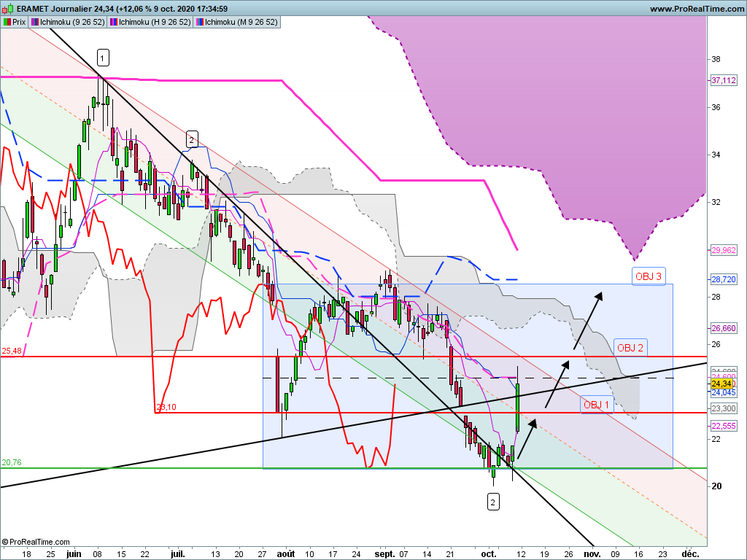Viewport: 747px width, 560px height.
Task: Click the bold 20 on price axis
Action: click(x=716, y=486)
